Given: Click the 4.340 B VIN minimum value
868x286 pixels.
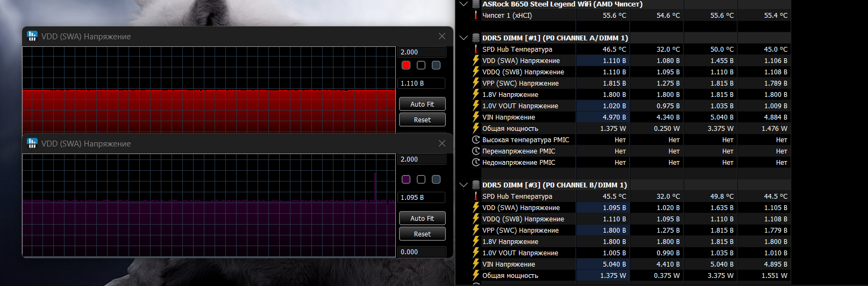Looking at the screenshot, I should click(668, 117).
